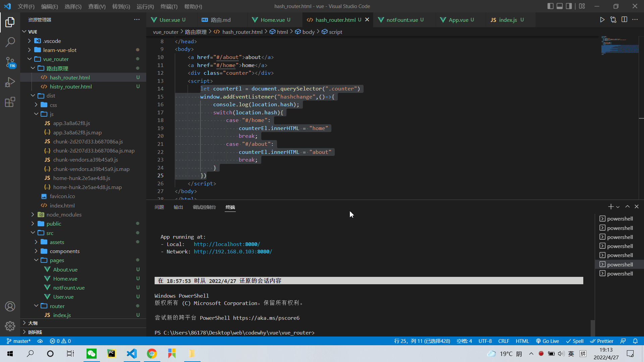Open the 终端(T) menu
The height and width of the screenshot is (362, 644).
(169, 6)
